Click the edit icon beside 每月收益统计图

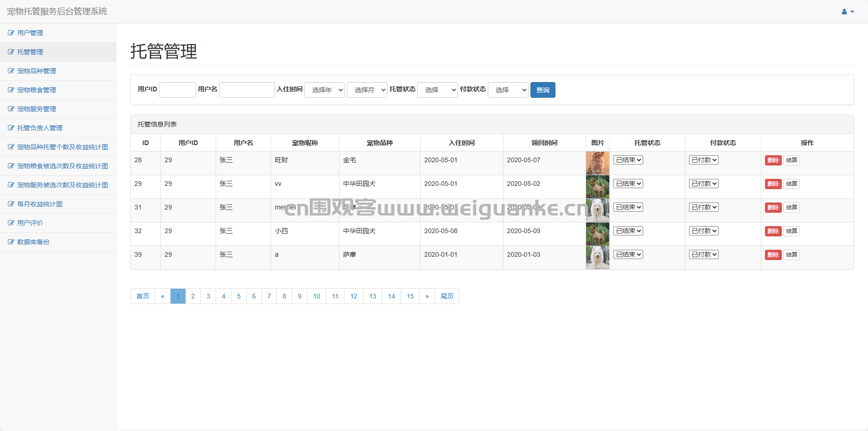(11, 204)
